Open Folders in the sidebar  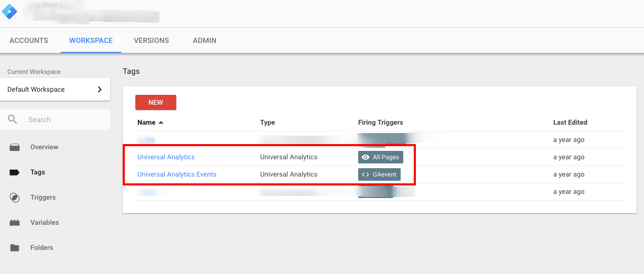(42, 248)
